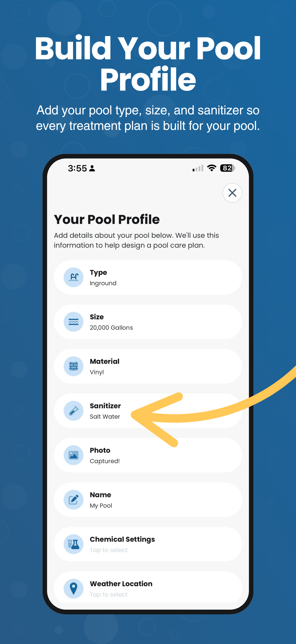Tap the water waves Size icon
Viewport: 296px width, 644px height.
click(x=73, y=322)
